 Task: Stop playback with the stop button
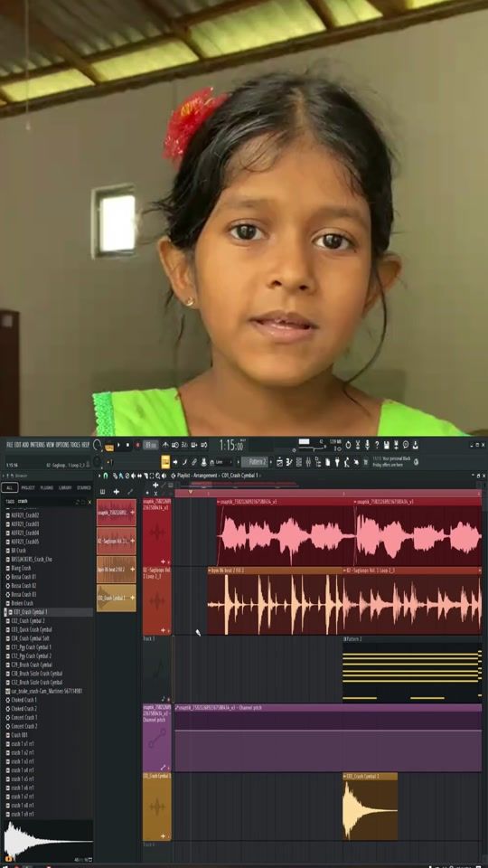pos(127,445)
